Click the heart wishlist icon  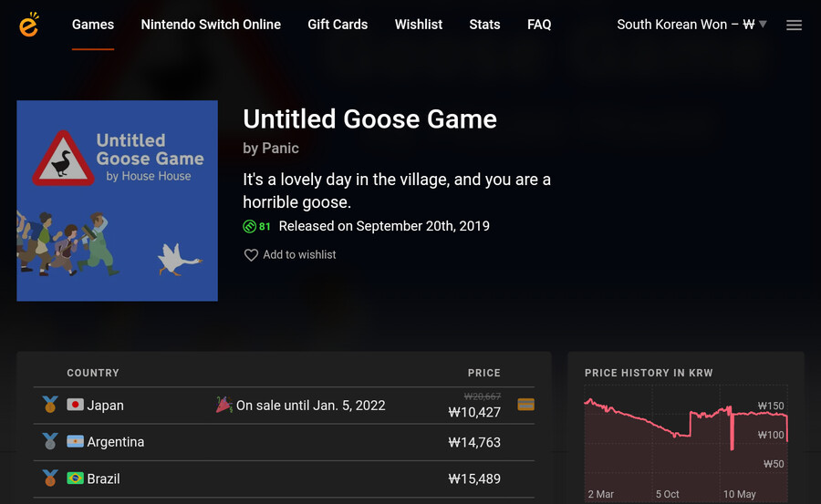pyautogui.click(x=251, y=255)
